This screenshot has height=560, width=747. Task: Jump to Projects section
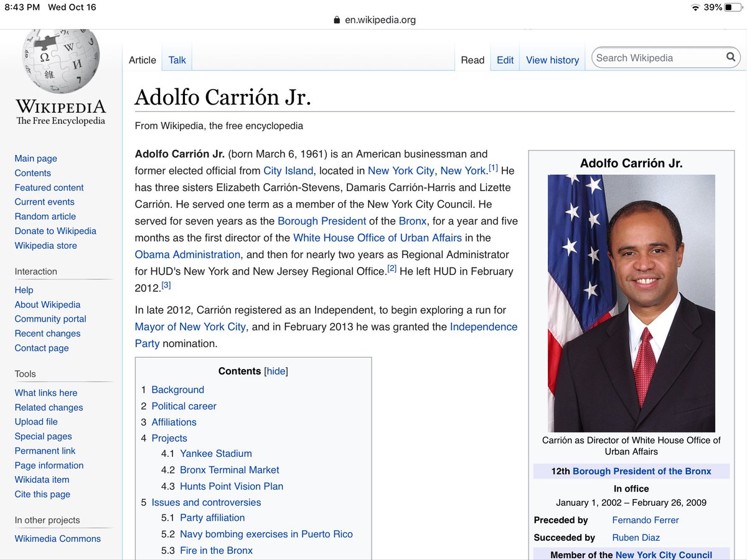(169, 438)
